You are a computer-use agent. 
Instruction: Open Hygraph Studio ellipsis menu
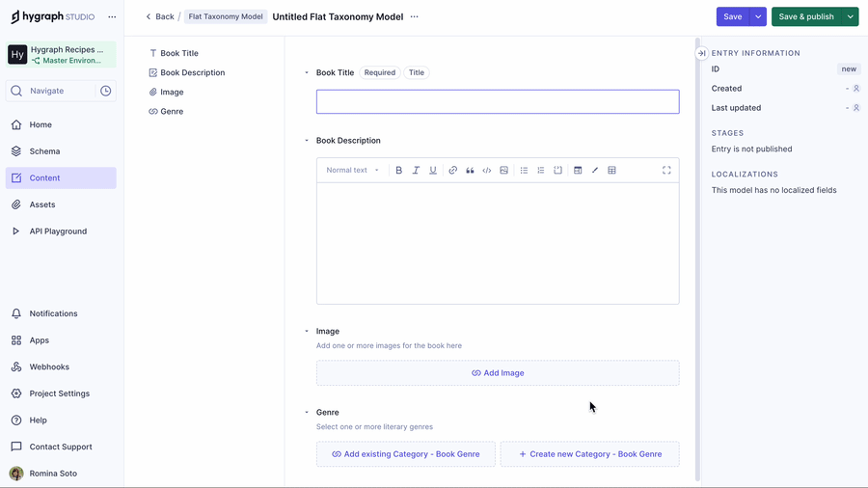coord(112,16)
